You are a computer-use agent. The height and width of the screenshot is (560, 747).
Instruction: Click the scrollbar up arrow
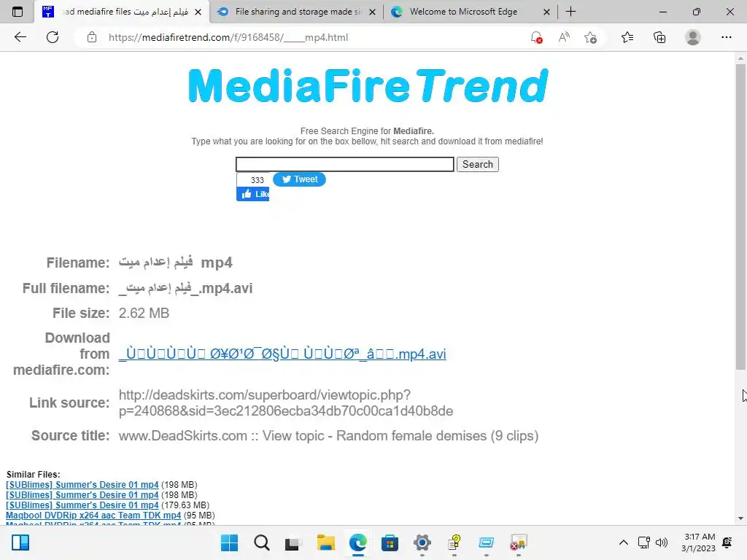740,58
